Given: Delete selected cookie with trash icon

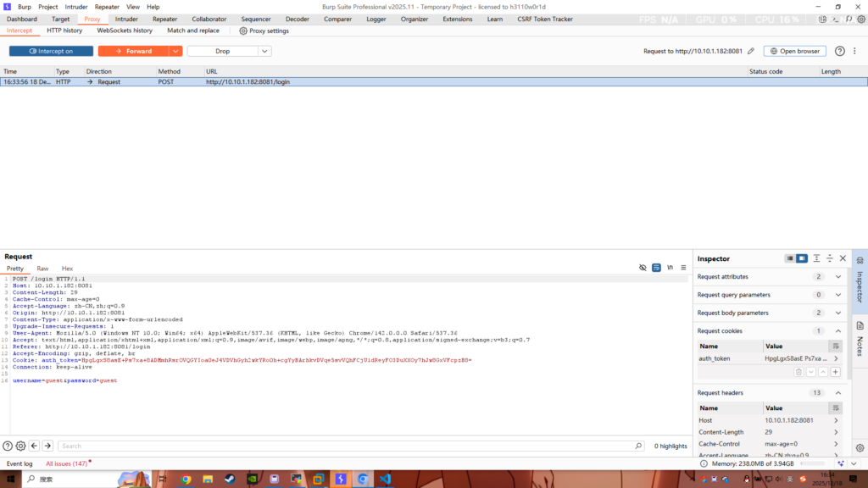Looking at the screenshot, I should click(x=798, y=372).
